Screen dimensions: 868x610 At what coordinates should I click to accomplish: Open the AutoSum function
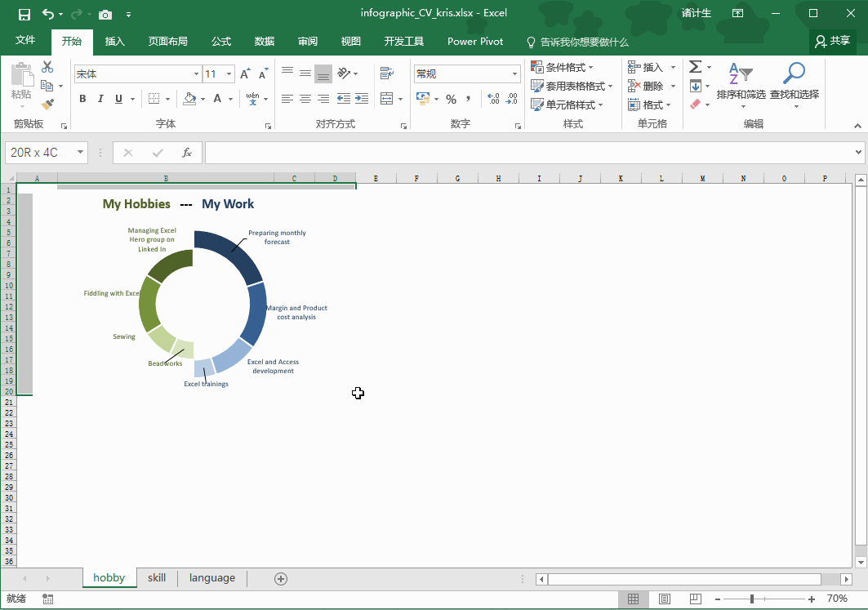click(695, 67)
